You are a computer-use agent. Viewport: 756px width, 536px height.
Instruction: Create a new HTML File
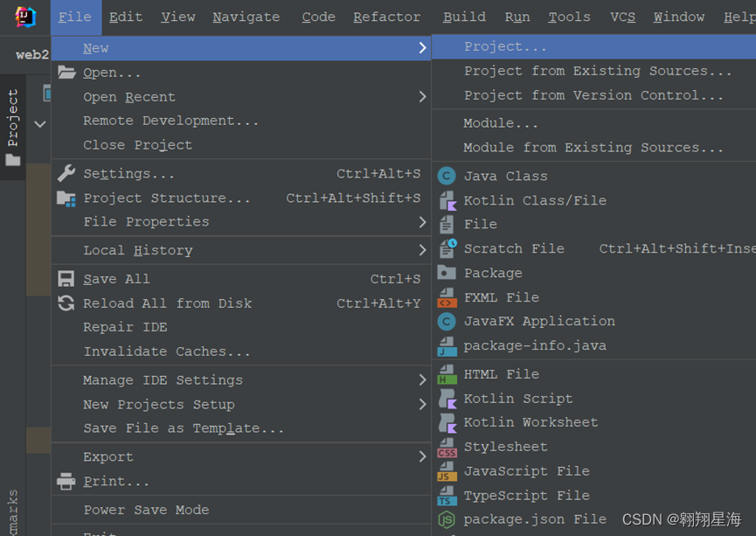[500, 374]
